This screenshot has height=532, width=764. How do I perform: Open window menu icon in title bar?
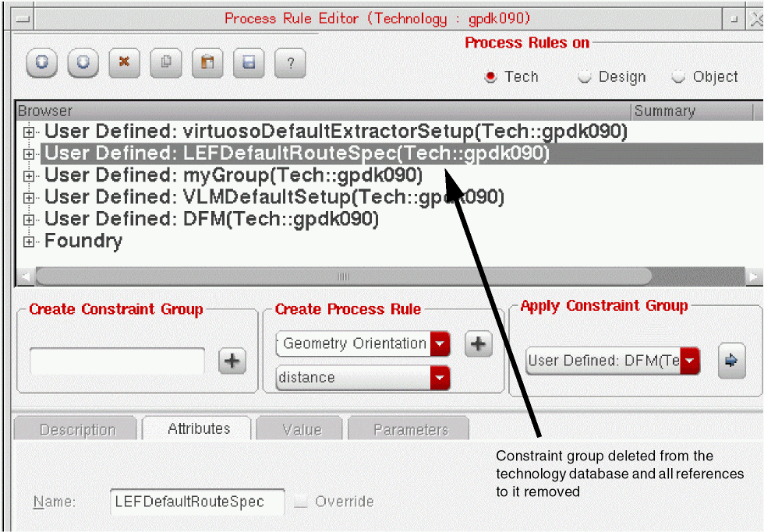pos(23,19)
